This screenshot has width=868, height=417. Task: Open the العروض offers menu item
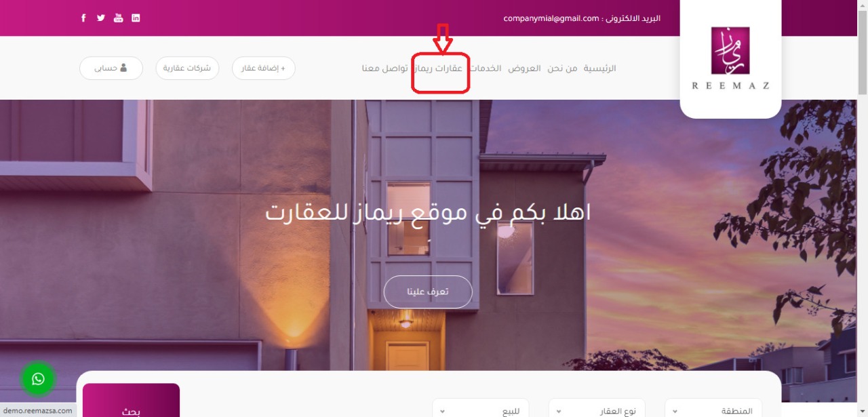click(525, 68)
